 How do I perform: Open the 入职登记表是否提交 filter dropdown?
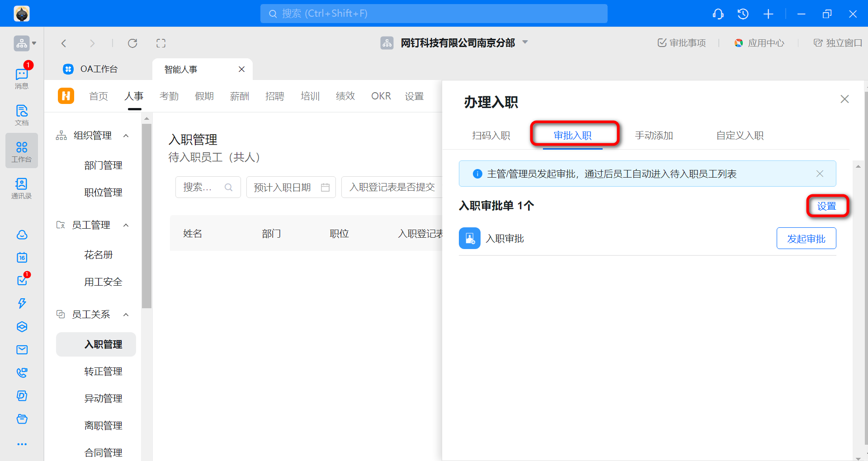click(392, 187)
